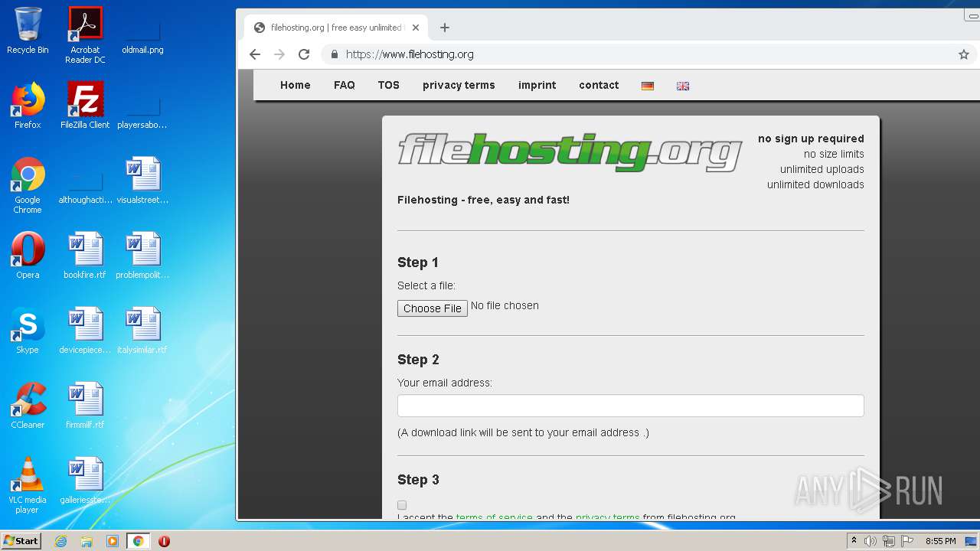
Task: Click the Chrome back arrow
Action: click(255, 54)
